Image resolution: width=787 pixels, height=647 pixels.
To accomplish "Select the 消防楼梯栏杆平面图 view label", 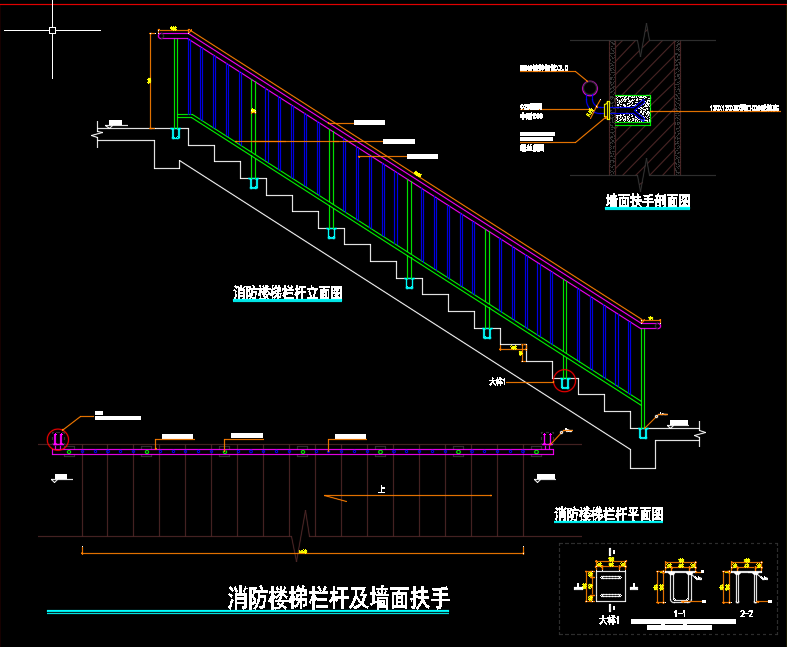I will pyautogui.click(x=608, y=514).
